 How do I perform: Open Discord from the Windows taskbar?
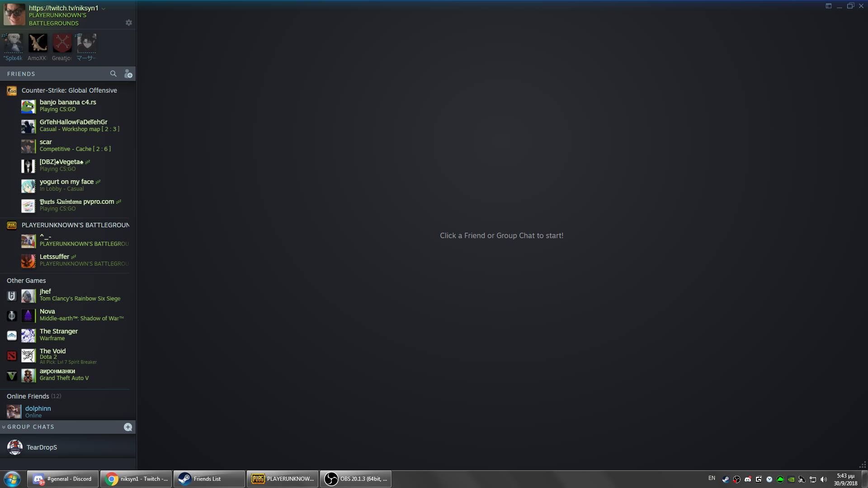pos(63,479)
